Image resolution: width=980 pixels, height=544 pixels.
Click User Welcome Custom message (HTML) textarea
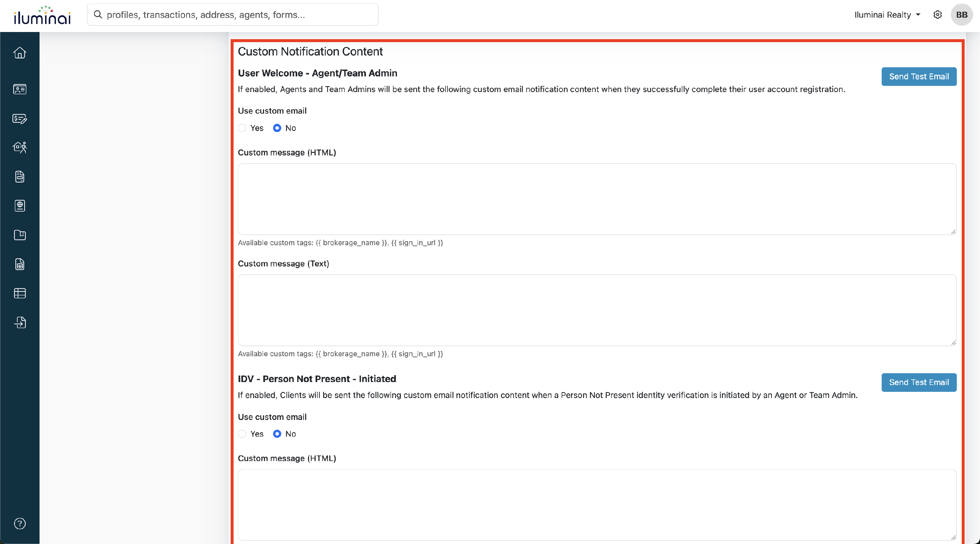tap(597, 199)
